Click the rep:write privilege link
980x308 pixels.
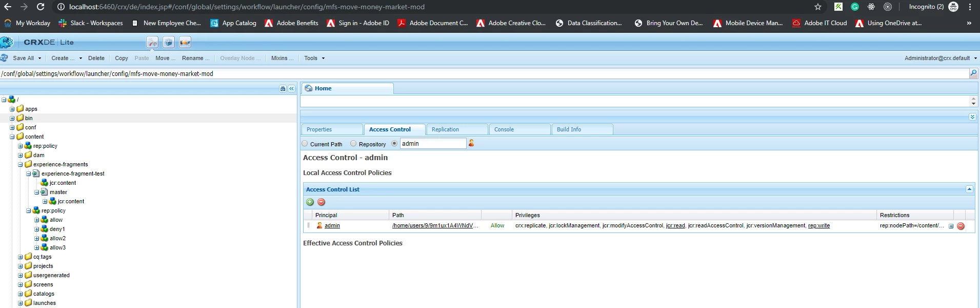point(819,225)
